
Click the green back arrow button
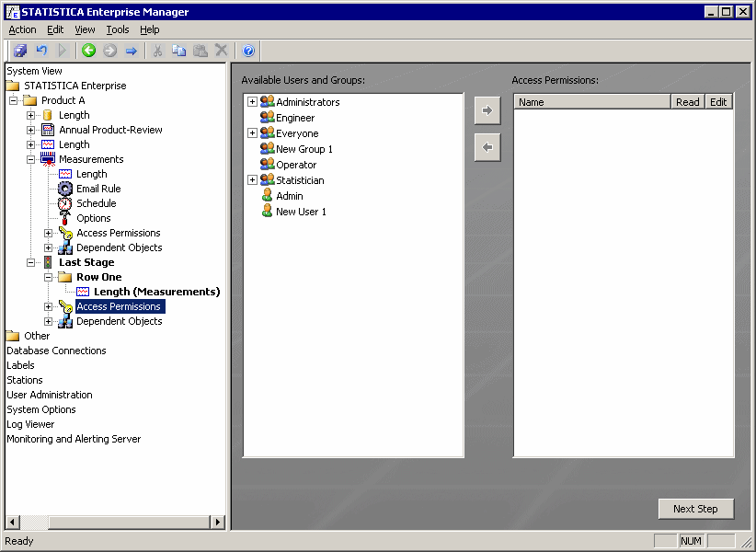tap(88, 51)
